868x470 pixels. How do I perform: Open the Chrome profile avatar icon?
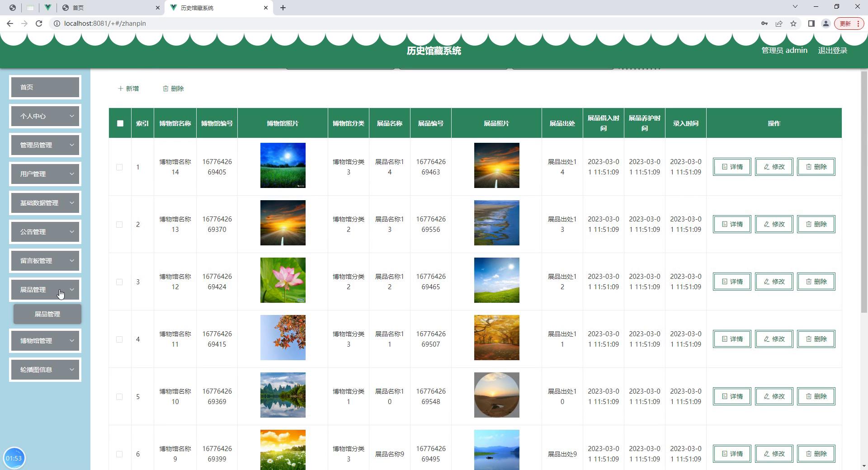(x=826, y=23)
